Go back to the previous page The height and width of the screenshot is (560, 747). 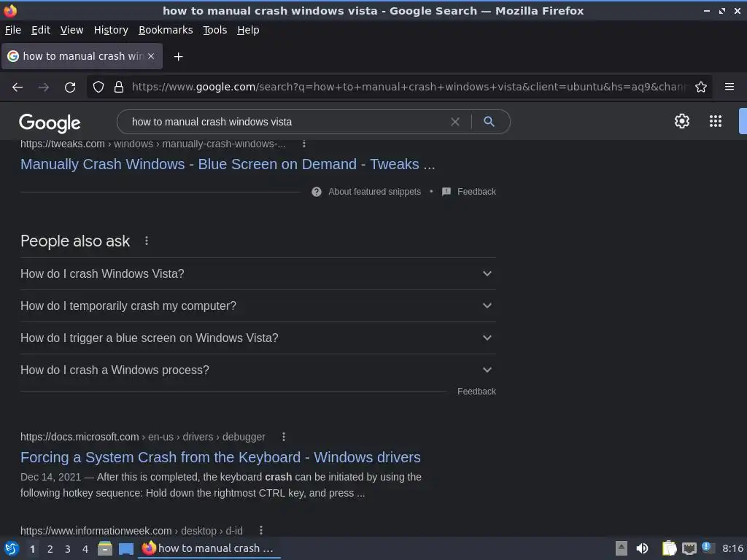(x=18, y=87)
